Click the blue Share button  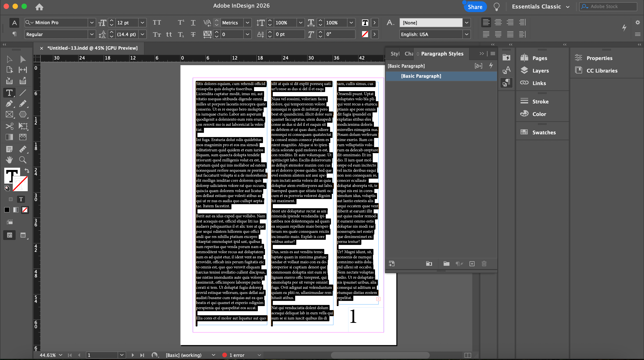tap(475, 7)
